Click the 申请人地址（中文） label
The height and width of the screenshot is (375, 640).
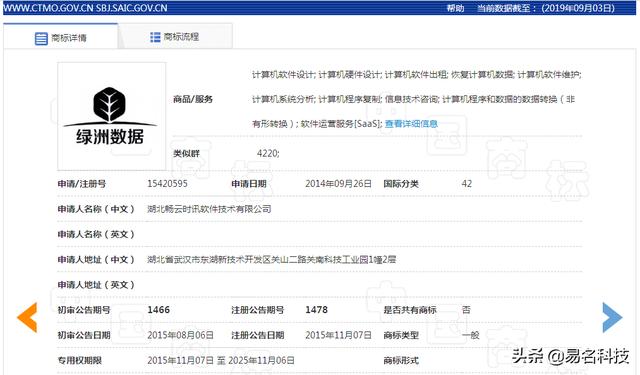(x=96, y=259)
